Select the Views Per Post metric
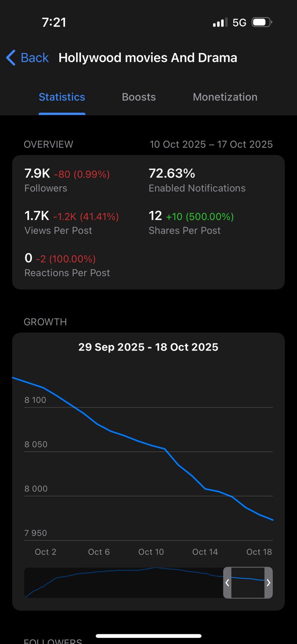The width and height of the screenshot is (297, 644). point(58,230)
